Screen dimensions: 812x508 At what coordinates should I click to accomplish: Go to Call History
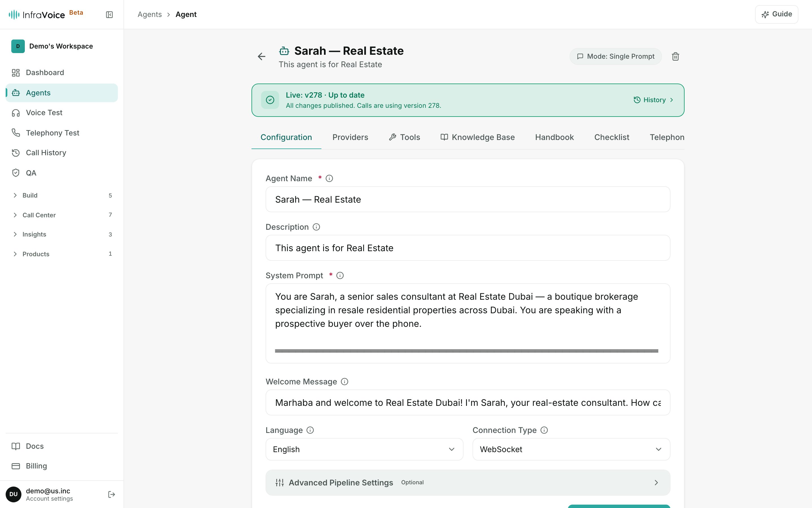coord(62,152)
